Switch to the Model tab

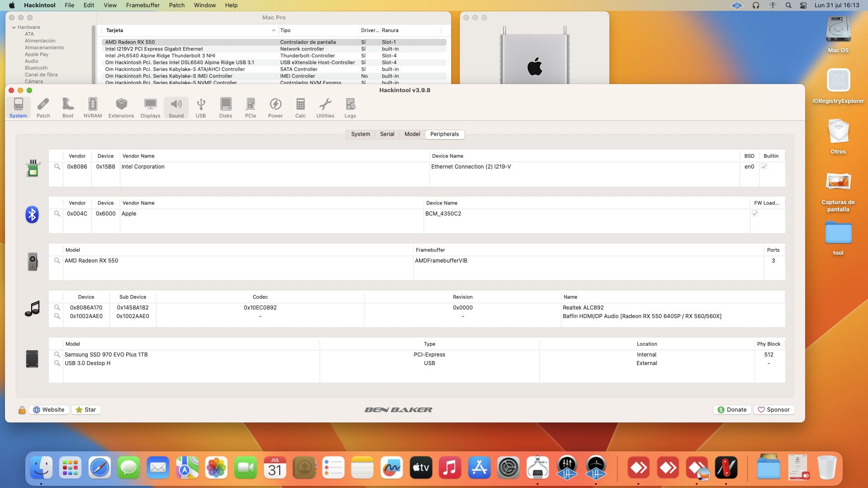coord(412,134)
